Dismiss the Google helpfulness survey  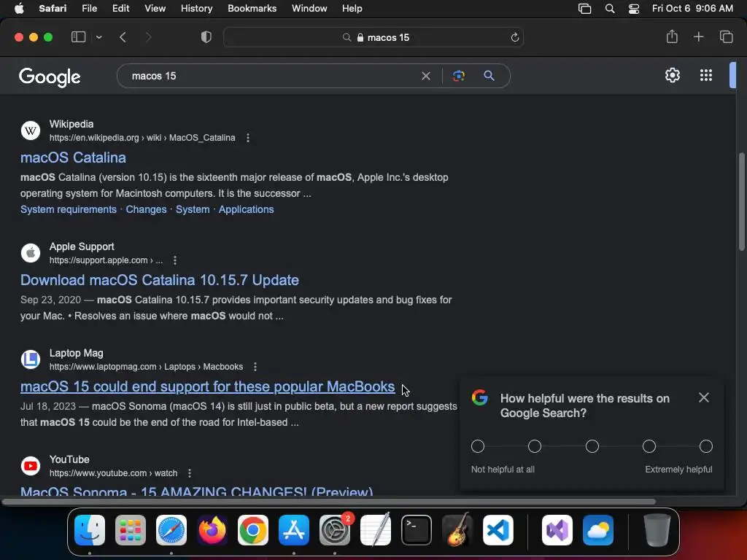(704, 397)
